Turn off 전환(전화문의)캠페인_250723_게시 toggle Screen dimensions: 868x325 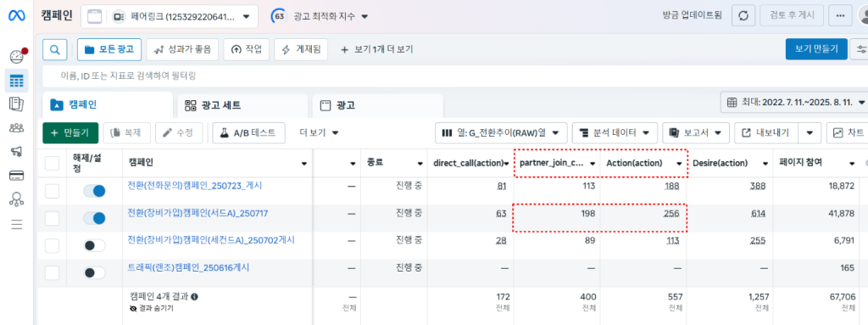pos(94,191)
